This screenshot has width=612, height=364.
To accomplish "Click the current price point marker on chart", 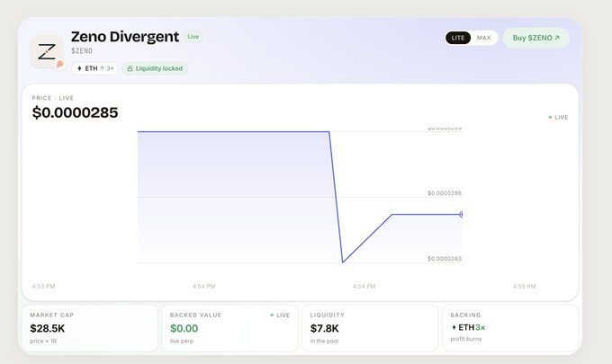I will 462,214.
